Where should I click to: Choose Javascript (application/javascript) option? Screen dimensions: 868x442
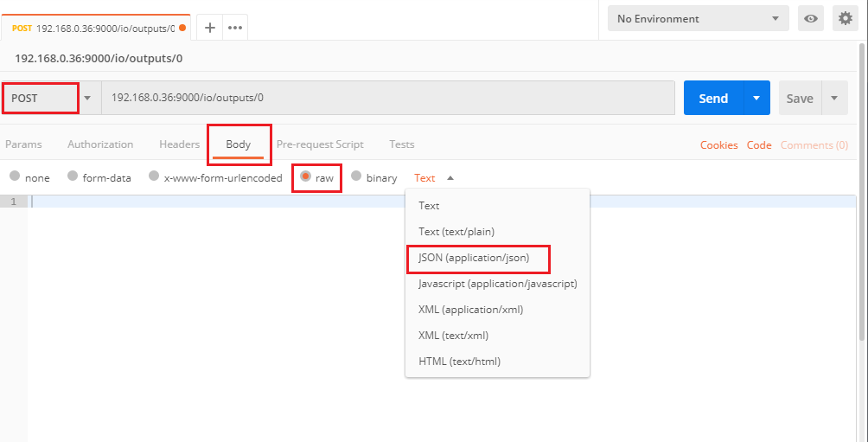[497, 284]
